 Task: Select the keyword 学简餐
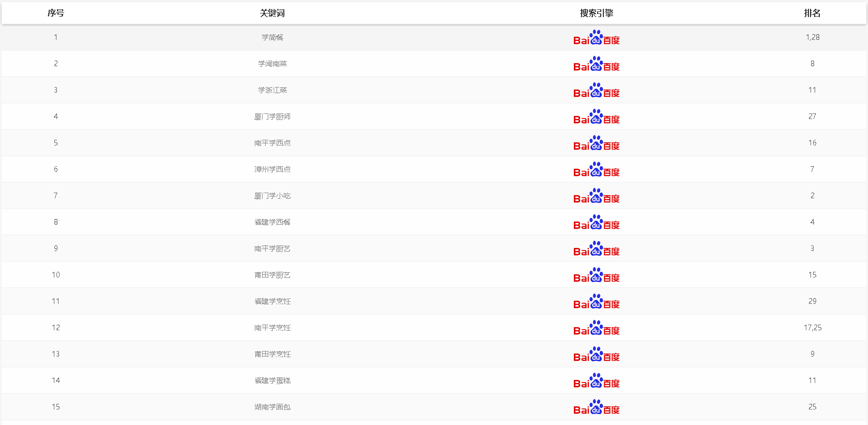(x=272, y=37)
